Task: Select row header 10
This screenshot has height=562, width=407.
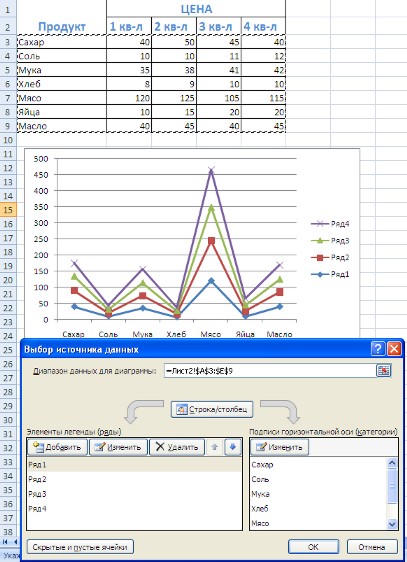Action: click(8, 140)
